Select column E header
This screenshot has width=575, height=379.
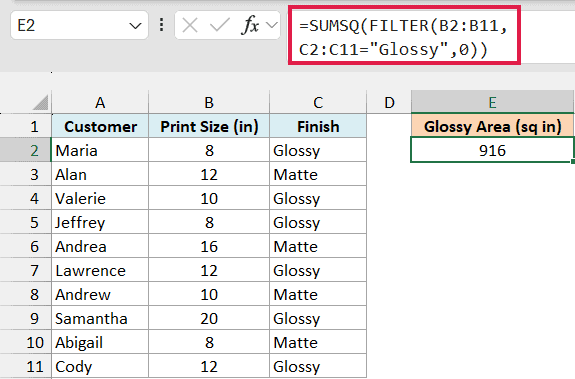(x=492, y=102)
